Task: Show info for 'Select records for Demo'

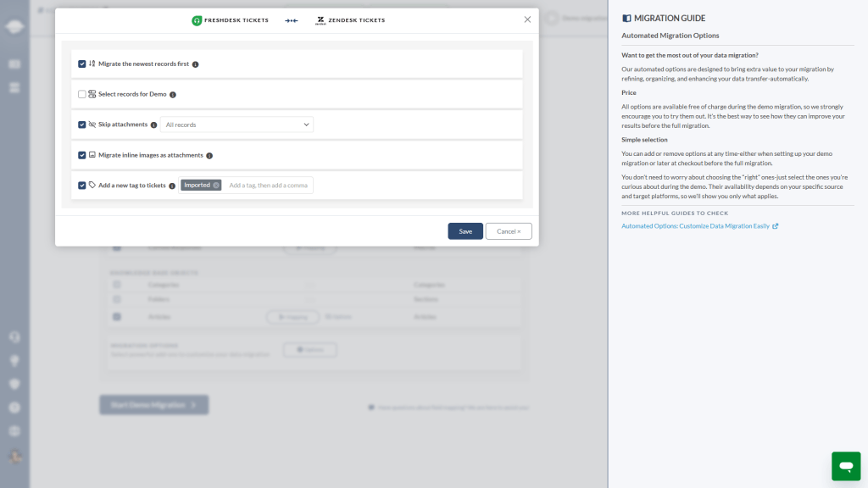Action: pos(173,95)
